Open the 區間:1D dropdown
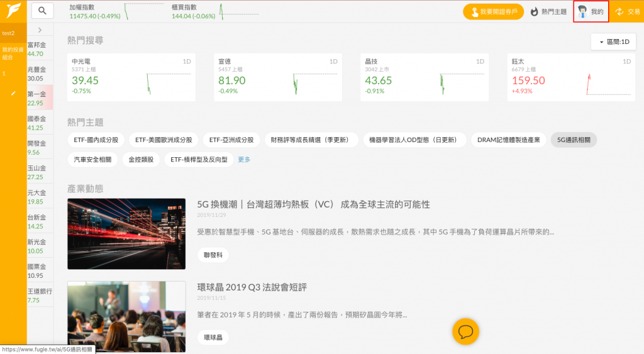The height and width of the screenshot is (354, 644). click(x=613, y=42)
